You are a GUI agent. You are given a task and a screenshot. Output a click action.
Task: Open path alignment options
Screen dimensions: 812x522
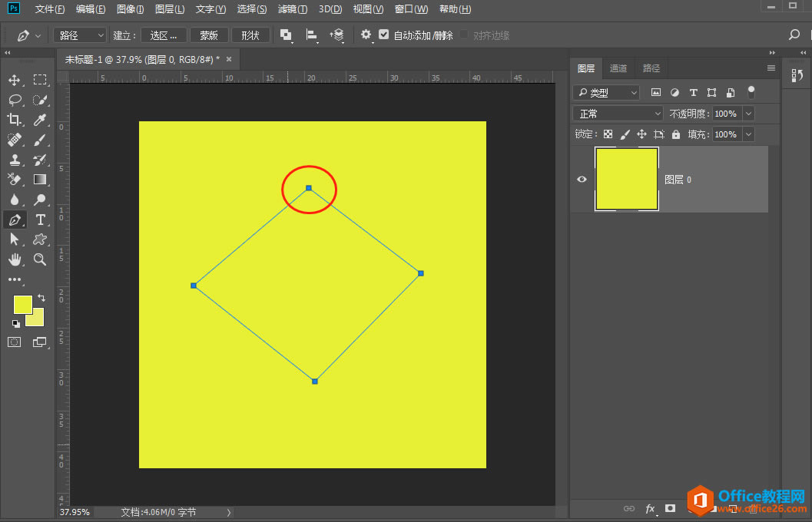coord(311,35)
